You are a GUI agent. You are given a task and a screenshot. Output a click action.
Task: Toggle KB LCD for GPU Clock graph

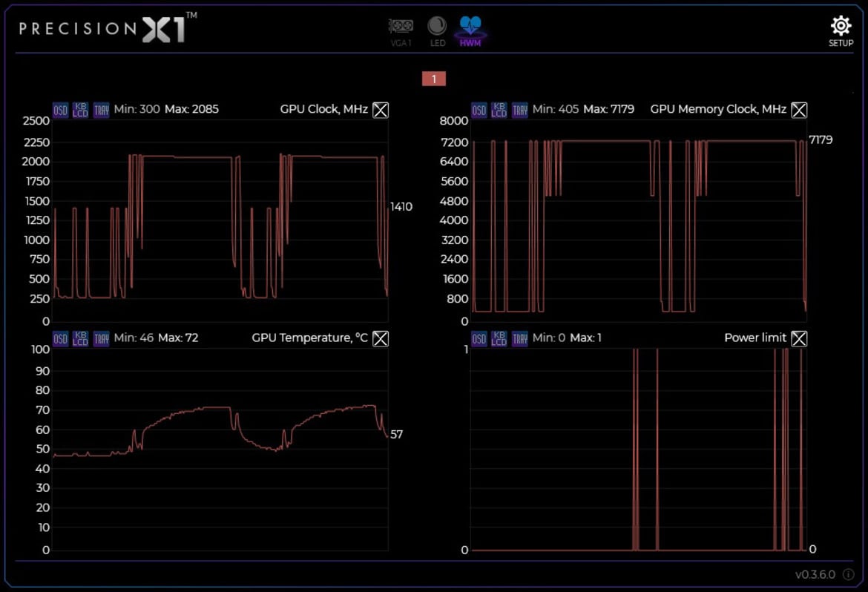[80, 111]
